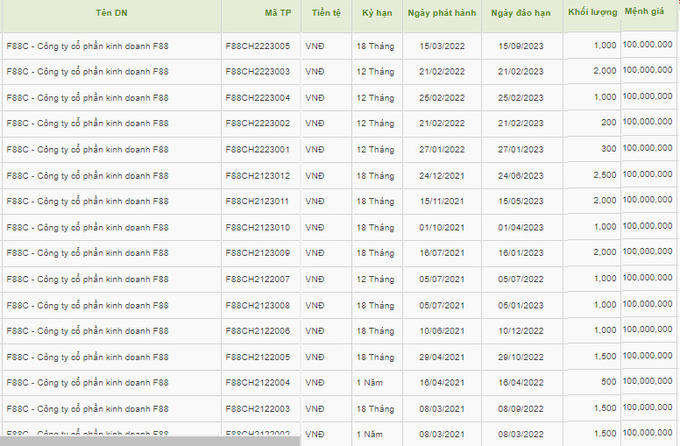
Task: Click volume 1,500 in the F88CH2122005 row
Action: 605,356
